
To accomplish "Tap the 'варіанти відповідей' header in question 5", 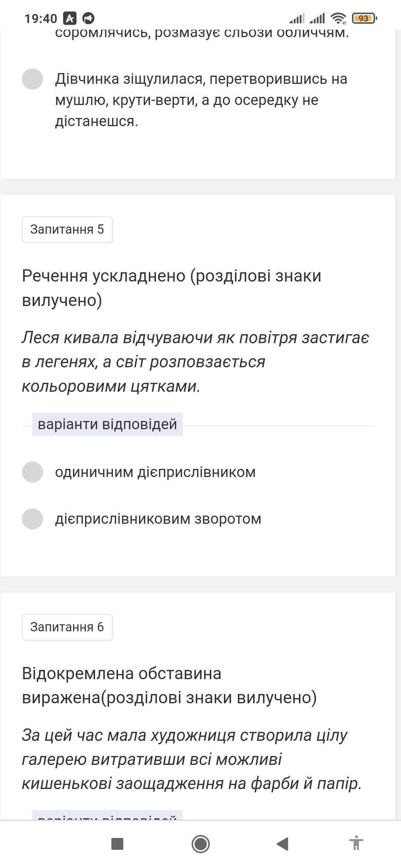I will pyautogui.click(x=107, y=424).
